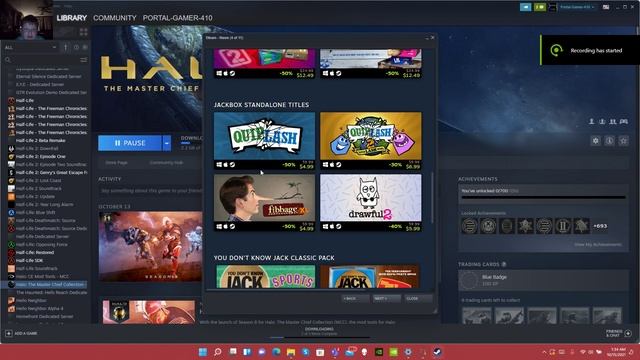This screenshot has height=360, width=640.
Task: Open the green friends notification icon in the title bar
Action: click(x=540, y=7)
